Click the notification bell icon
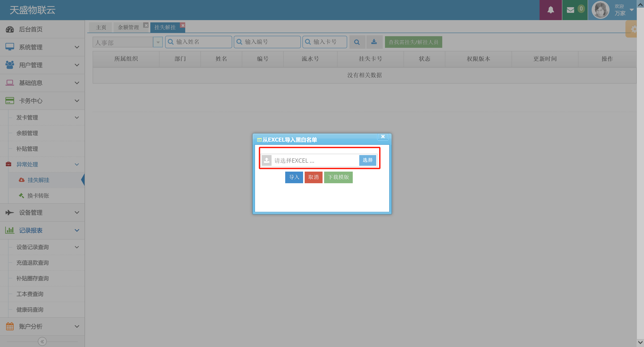Screen dimensions: 644x347 pos(550,10)
